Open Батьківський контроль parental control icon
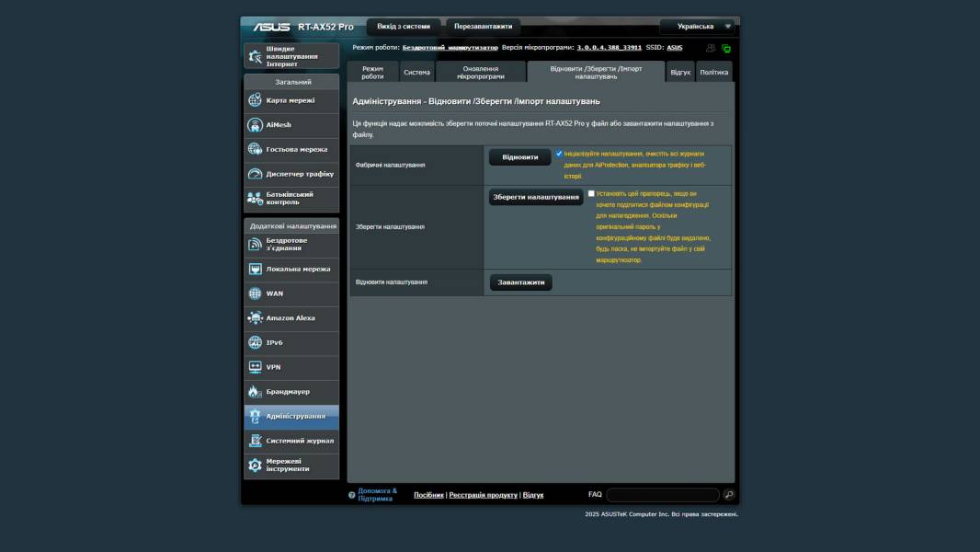Viewport: 980px width, 552px height. pyautogui.click(x=255, y=198)
